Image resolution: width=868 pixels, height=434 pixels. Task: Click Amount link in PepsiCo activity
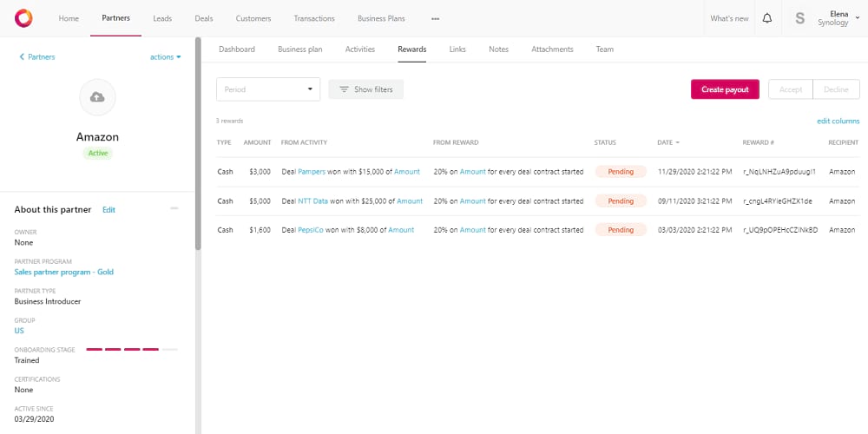coord(401,230)
